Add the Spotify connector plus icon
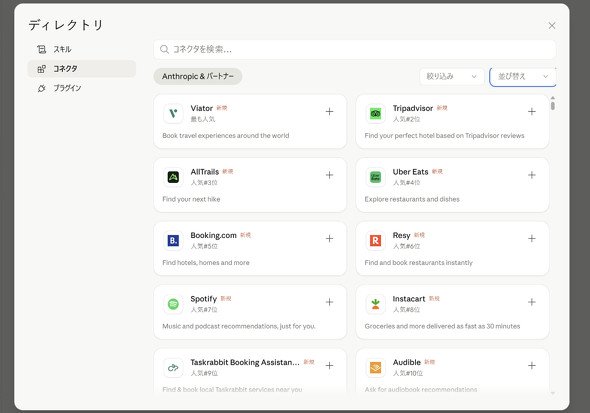590x413 pixels. coord(329,302)
